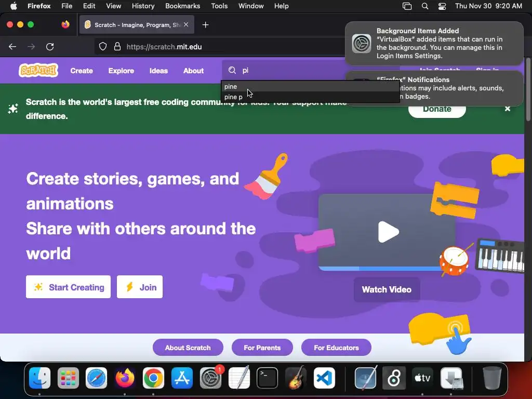Click the Firefox View icon
Viewport: 532px width, 399px height.
65,24
